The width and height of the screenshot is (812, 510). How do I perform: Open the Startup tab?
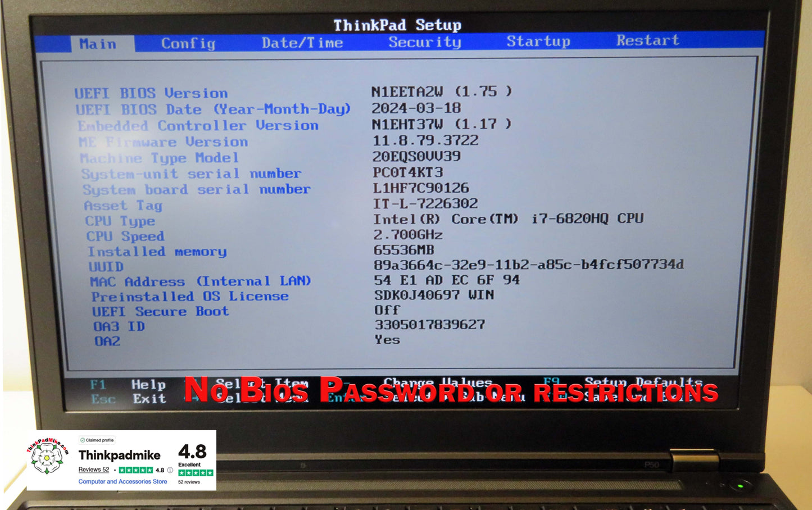(538, 41)
